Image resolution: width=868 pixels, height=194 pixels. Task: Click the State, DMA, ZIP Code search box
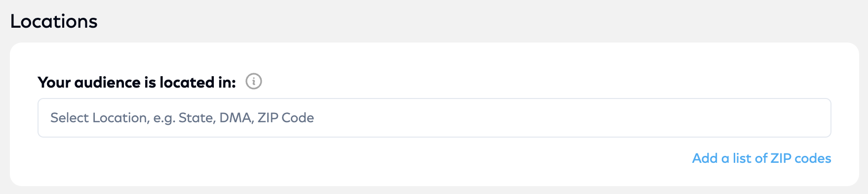point(434,118)
